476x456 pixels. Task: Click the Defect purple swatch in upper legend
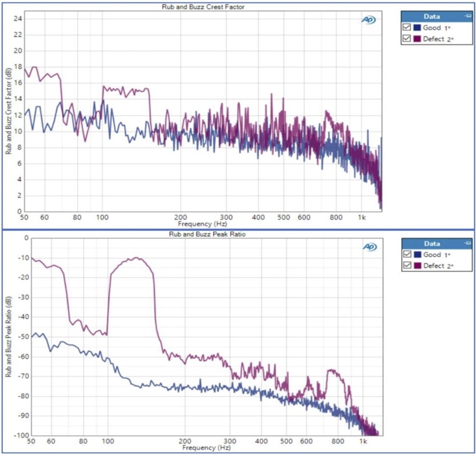(417, 39)
